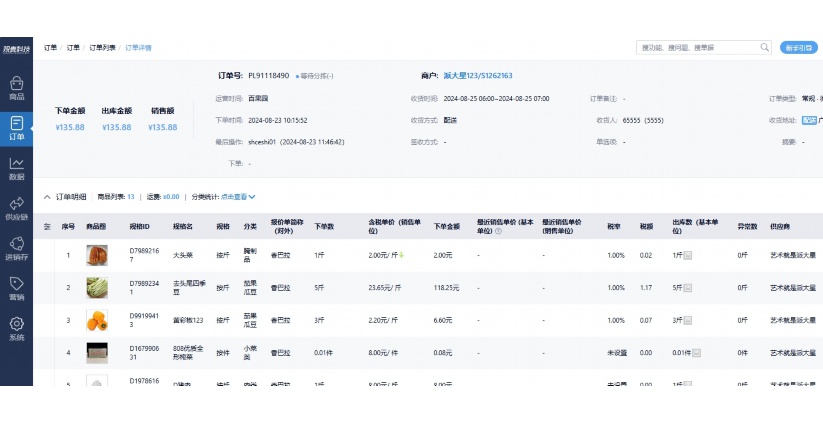Click the 118.25元 order amount cell
This screenshot has height=423, width=823.
[446, 288]
